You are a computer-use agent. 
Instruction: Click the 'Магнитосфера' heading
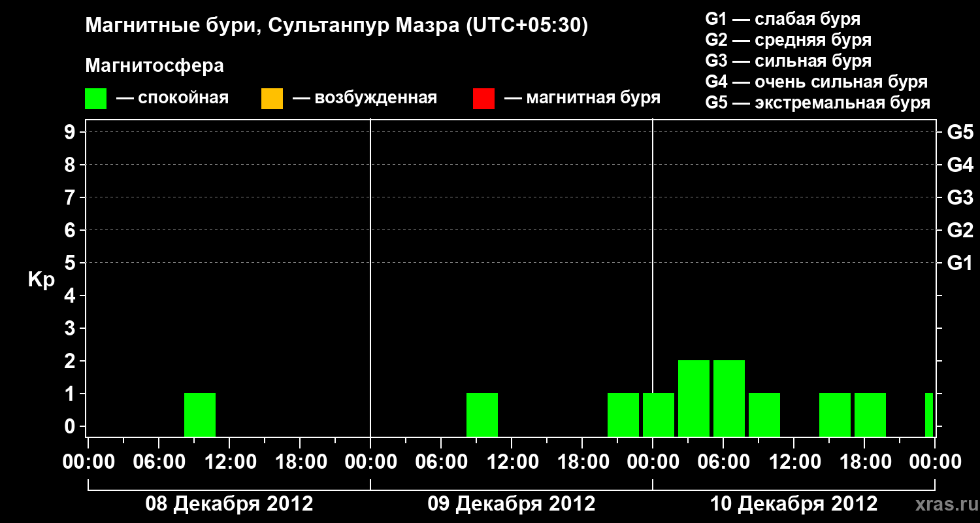155,66
